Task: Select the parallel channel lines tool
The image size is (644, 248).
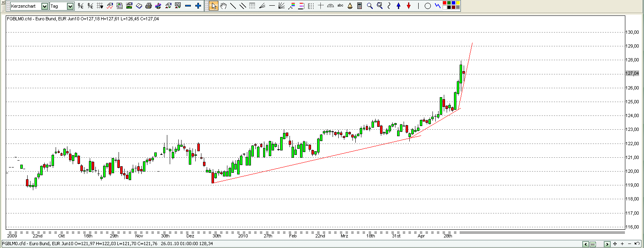Action: coord(242,6)
